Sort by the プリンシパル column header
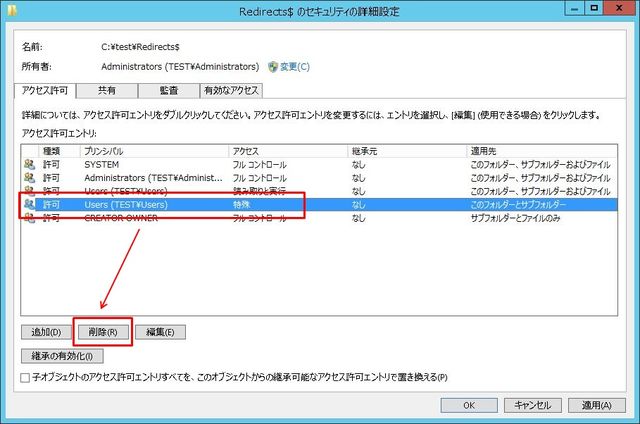The image size is (640, 424). click(154, 151)
